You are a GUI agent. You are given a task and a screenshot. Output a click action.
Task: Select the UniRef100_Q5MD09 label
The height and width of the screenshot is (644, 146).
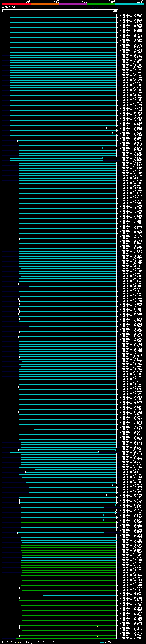tap(131, 284)
